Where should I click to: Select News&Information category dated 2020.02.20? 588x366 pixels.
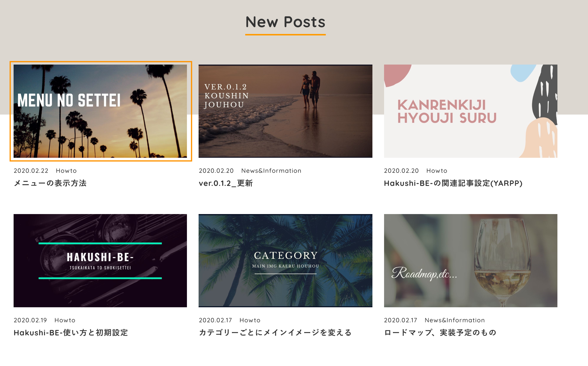click(271, 171)
